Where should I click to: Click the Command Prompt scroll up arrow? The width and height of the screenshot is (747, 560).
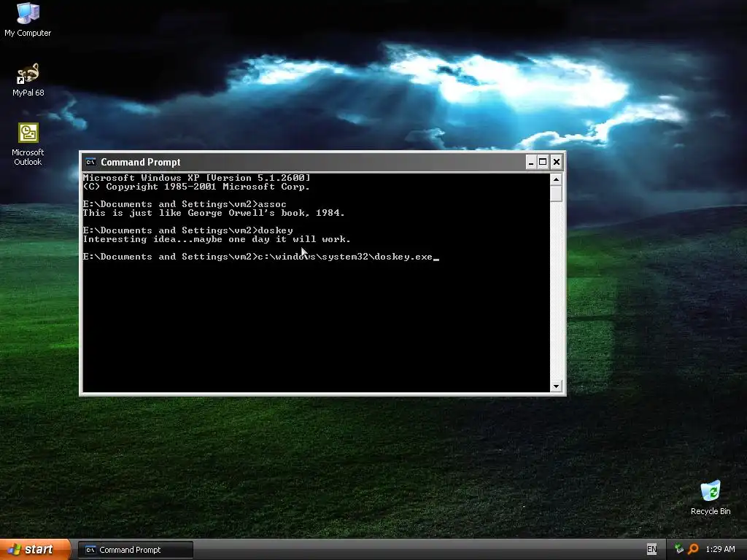[x=556, y=179]
